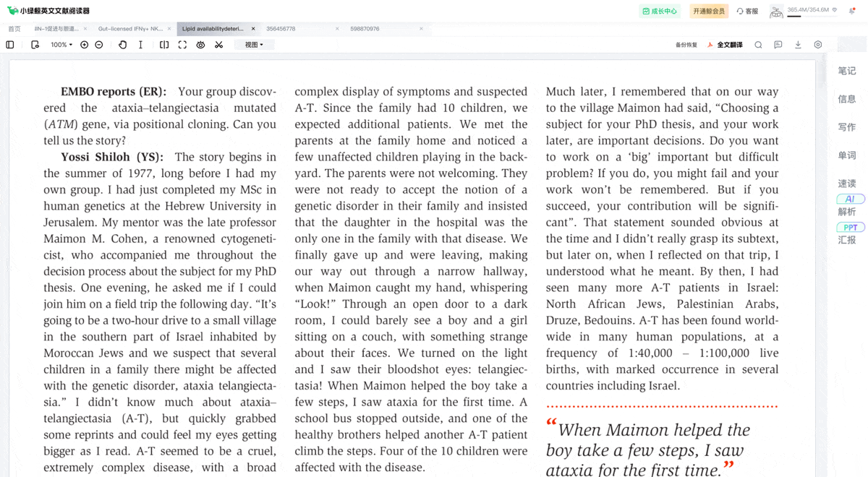Click the pull quote "When Maimon helped the"
Viewport: 868px width, 477px height.
pos(654,430)
